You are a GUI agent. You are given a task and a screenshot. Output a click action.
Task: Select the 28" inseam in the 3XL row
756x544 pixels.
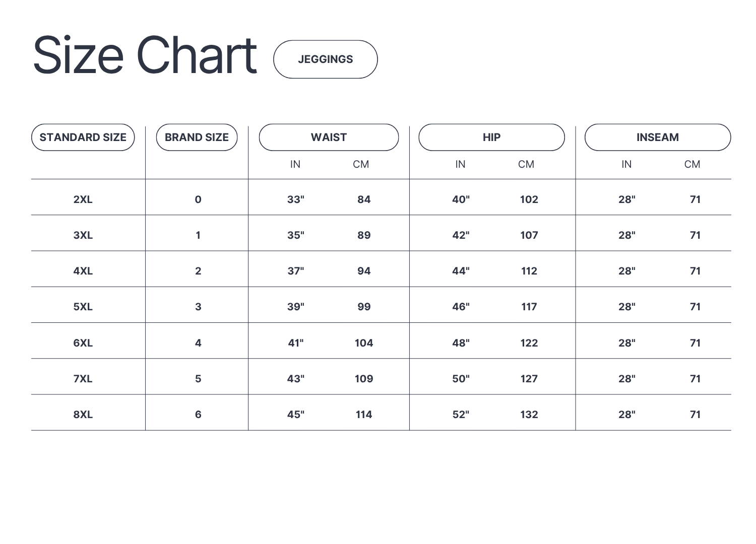[x=626, y=235]
